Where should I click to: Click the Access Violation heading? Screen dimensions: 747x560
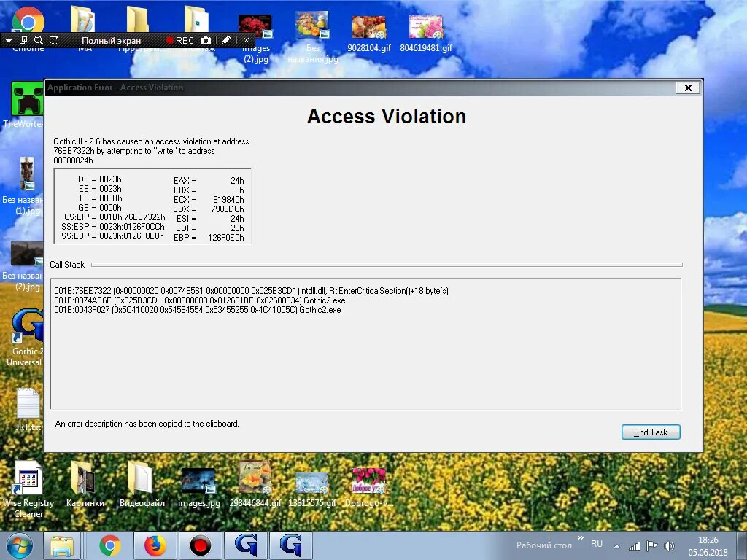387,116
